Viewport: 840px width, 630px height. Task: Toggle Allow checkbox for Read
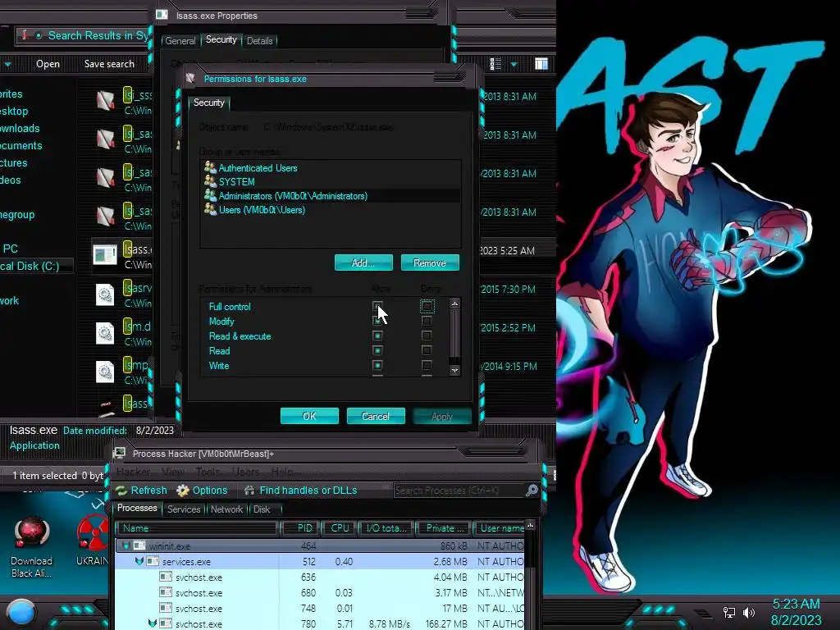(x=377, y=350)
